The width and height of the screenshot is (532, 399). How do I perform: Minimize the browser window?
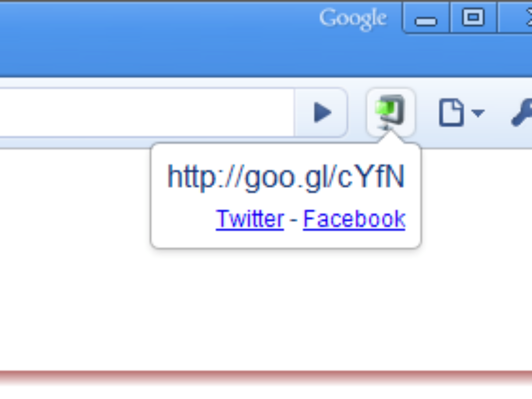pos(426,19)
